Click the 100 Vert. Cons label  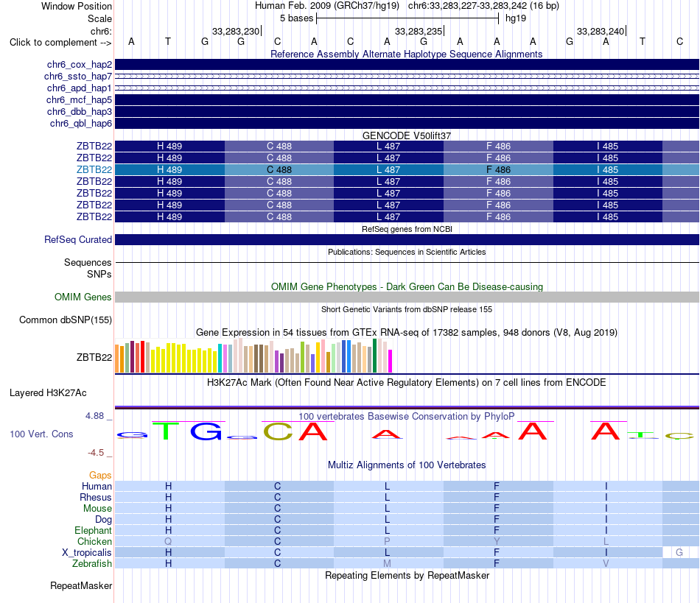tap(41, 434)
